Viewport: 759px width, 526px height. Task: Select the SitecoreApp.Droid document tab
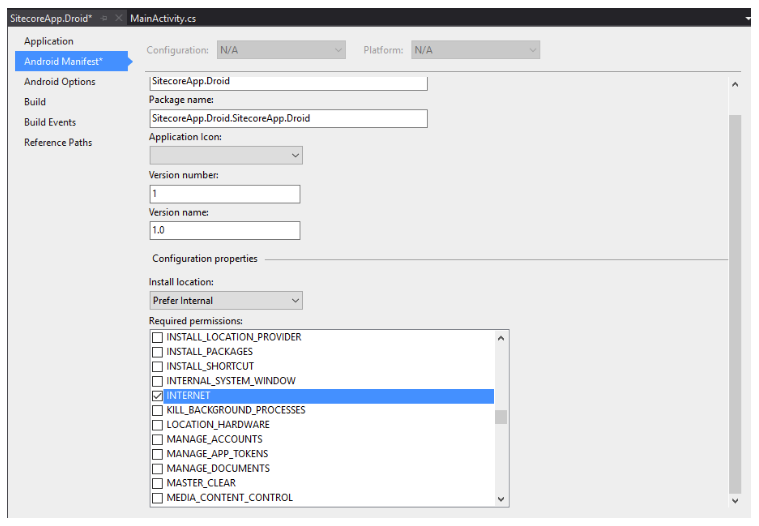51,18
